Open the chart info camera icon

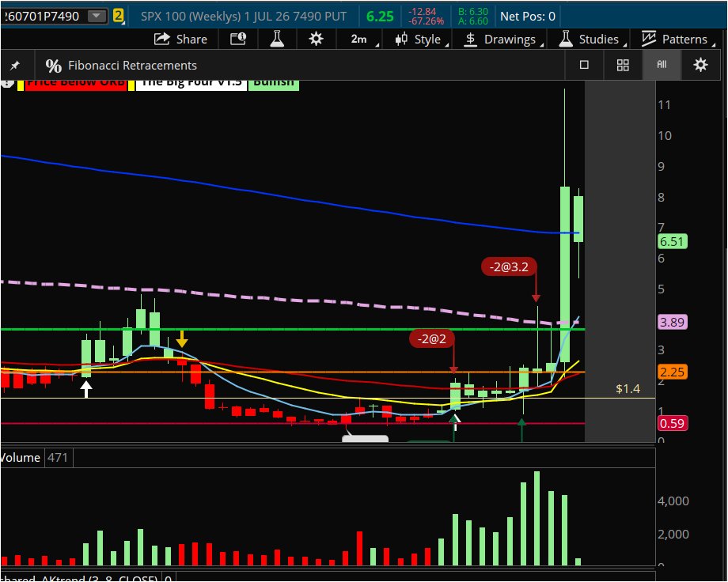tap(238, 39)
